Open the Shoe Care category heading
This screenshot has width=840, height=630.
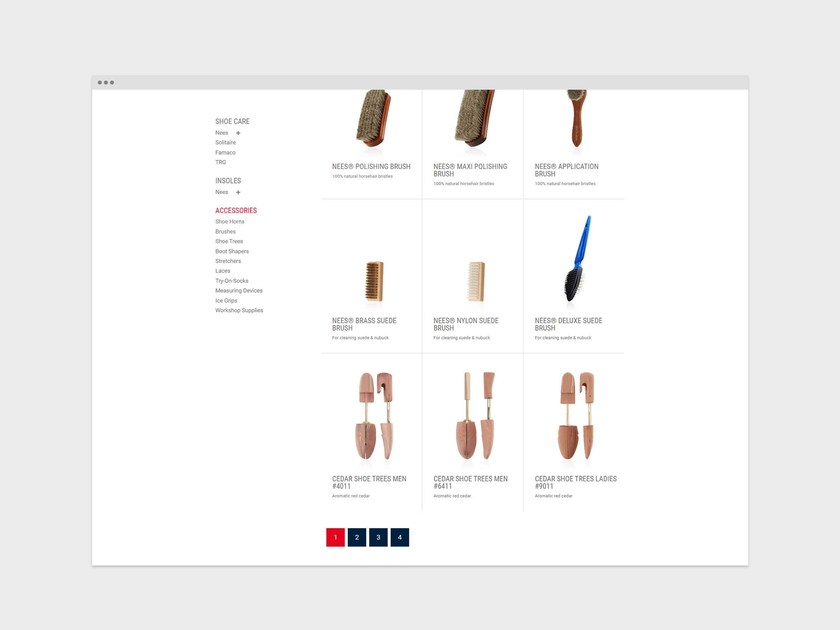tap(232, 122)
